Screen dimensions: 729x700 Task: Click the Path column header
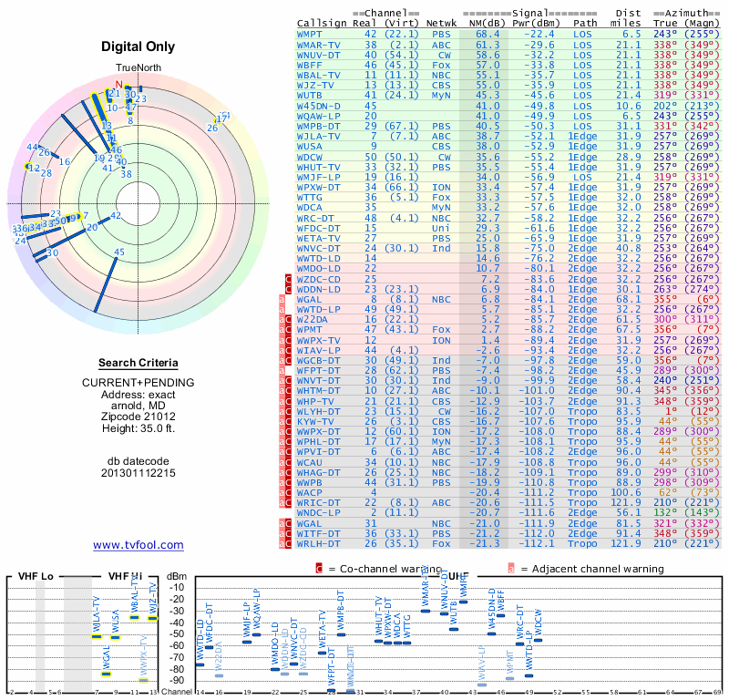click(x=585, y=24)
